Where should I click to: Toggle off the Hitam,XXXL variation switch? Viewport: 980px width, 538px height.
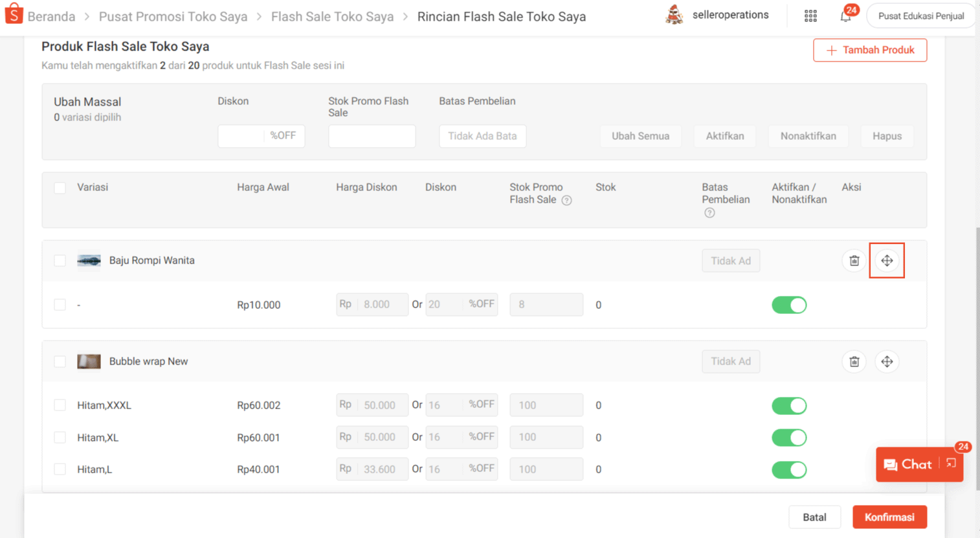(788, 406)
